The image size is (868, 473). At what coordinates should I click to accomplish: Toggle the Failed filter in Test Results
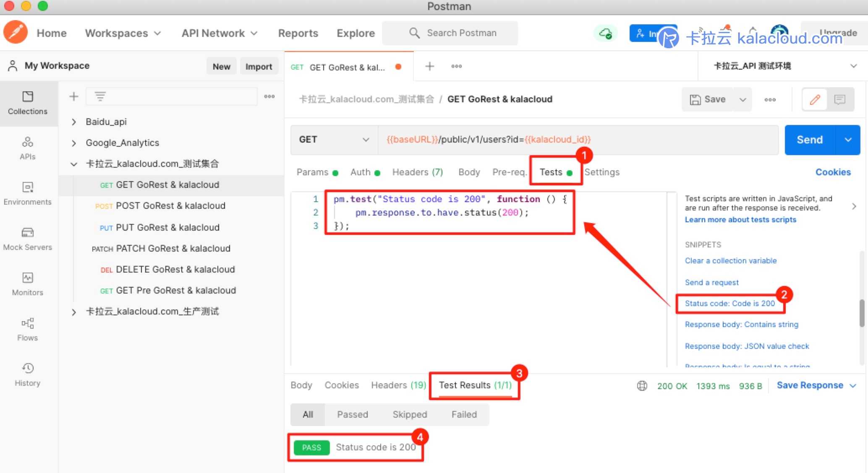[x=464, y=413]
